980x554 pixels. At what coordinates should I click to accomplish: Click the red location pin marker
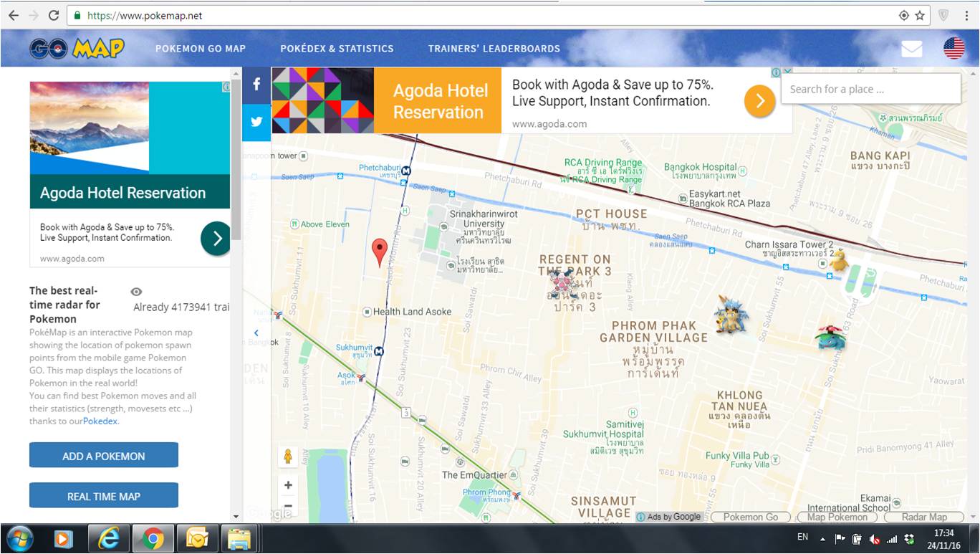(380, 253)
